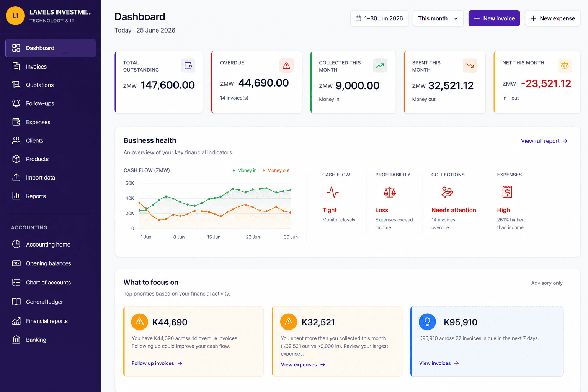The width and height of the screenshot is (588, 392).
Task: Click the balance scale icon on Net card
Action: tap(565, 65)
